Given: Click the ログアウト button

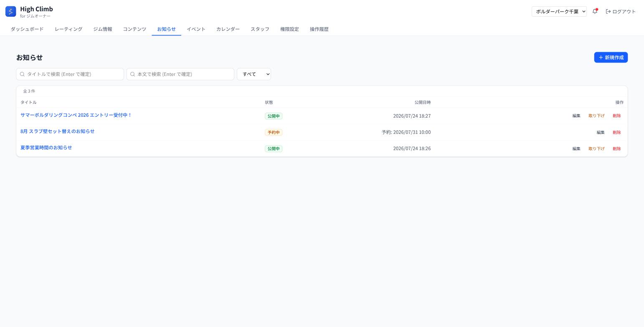Looking at the screenshot, I should click(x=621, y=12).
